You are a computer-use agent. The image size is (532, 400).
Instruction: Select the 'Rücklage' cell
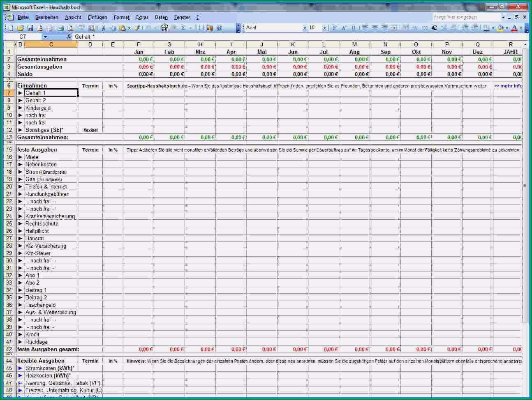[51, 342]
